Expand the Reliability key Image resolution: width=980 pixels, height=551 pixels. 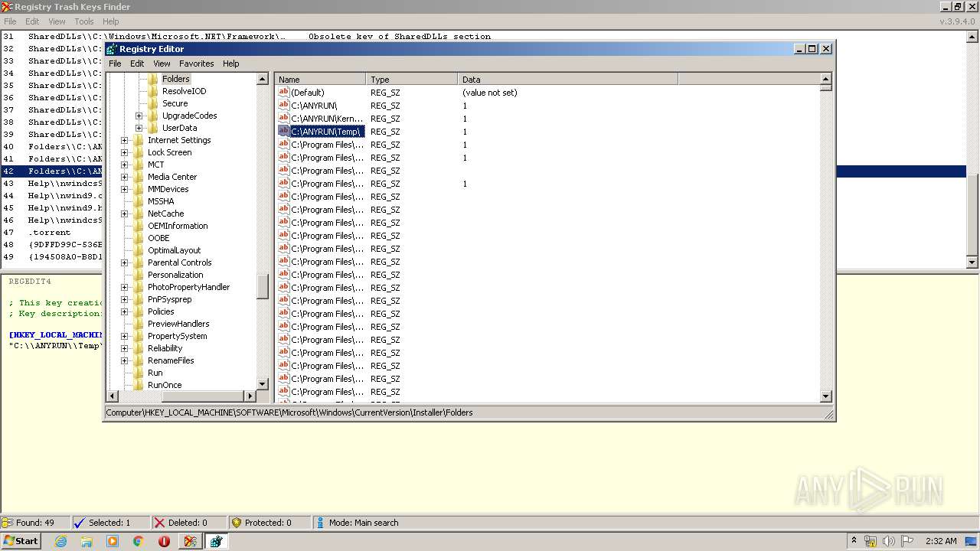pyautogui.click(x=125, y=348)
